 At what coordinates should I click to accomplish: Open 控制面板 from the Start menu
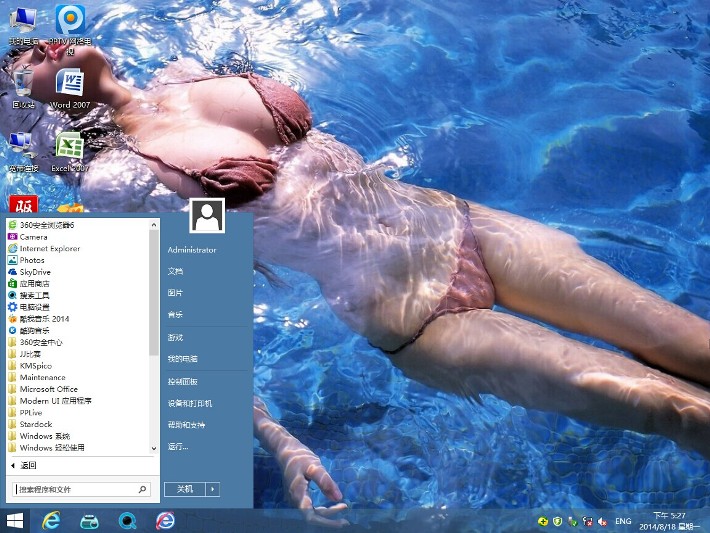coord(182,382)
